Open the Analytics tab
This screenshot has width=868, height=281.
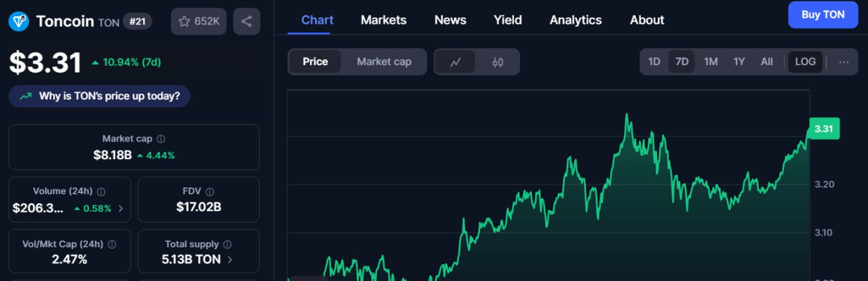(576, 20)
